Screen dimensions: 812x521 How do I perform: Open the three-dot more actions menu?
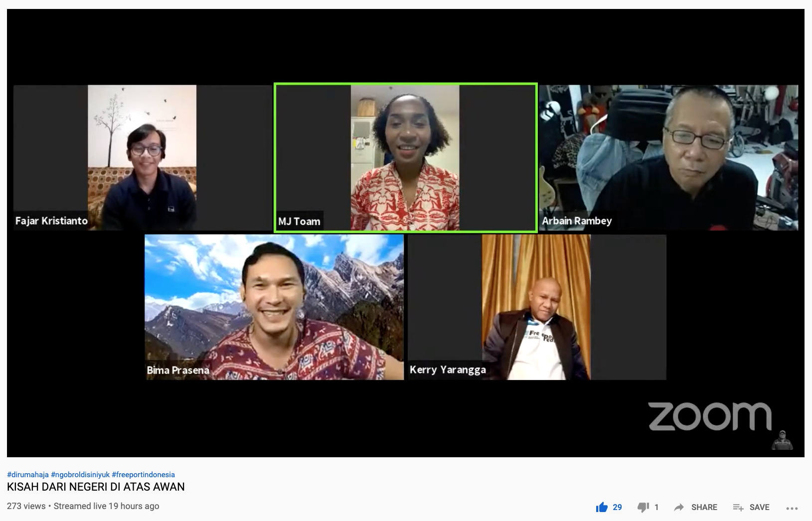tap(792, 508)
